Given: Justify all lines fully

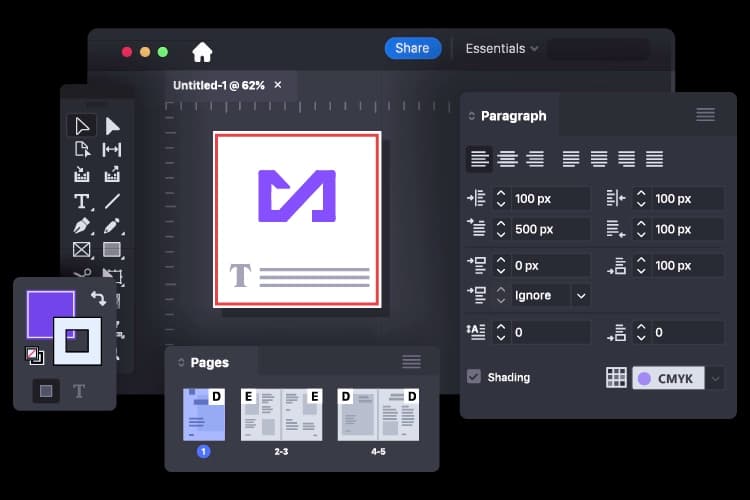Looking at the screenshot, I should coord(654,159).
